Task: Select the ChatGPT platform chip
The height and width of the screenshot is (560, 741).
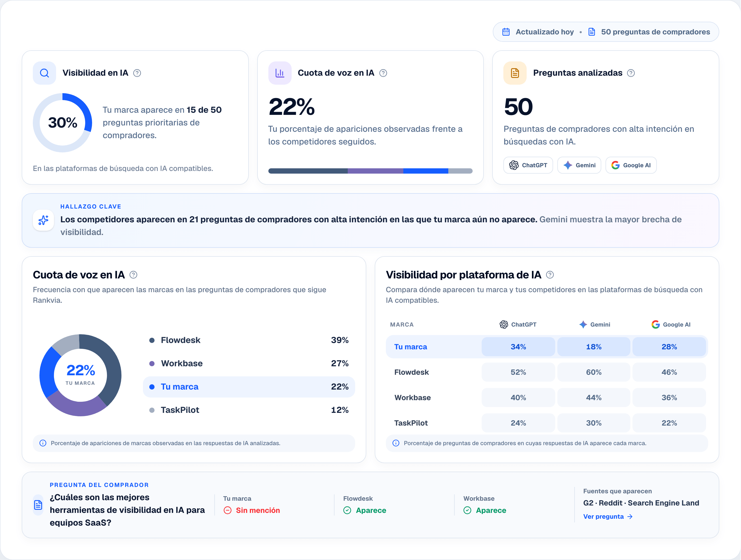Action: click(x=528, y=165)
